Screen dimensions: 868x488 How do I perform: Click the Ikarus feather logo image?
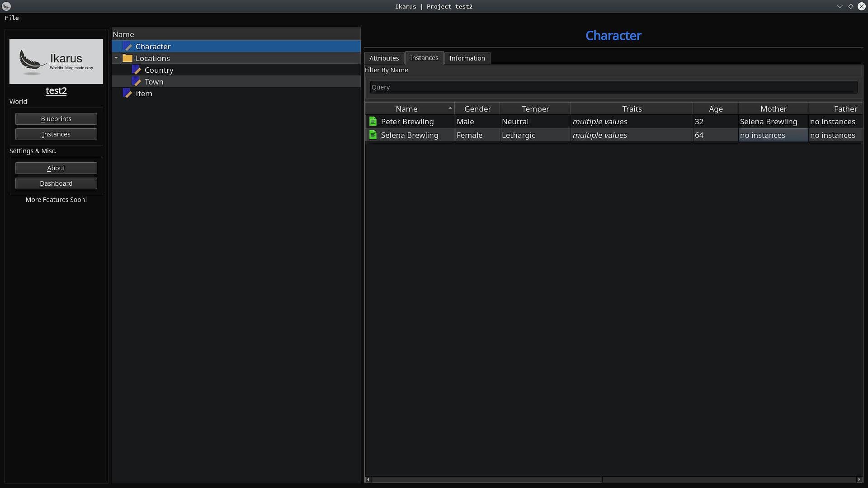[56, 61]
